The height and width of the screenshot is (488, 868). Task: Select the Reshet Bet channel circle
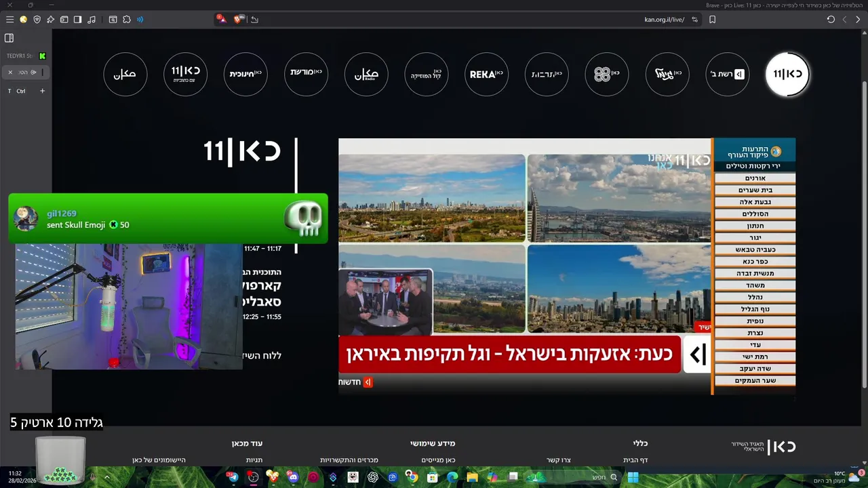pos(727,74)
